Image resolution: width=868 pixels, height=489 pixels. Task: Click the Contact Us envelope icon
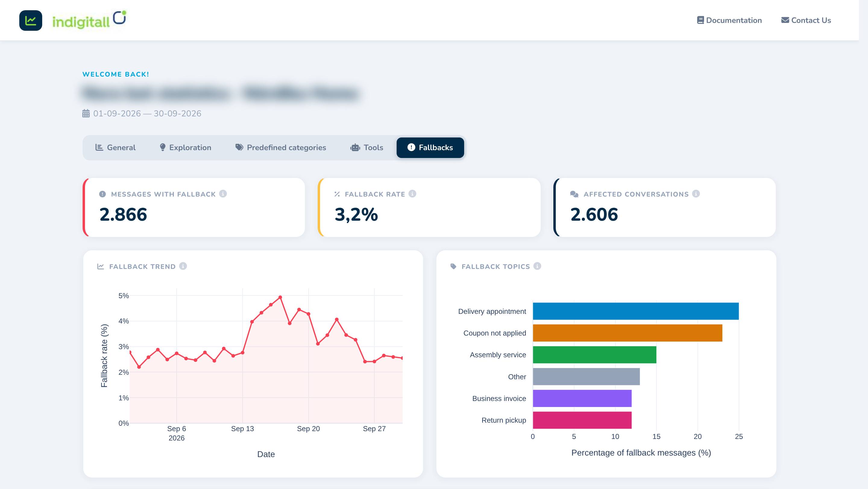[x=785, y=20]
